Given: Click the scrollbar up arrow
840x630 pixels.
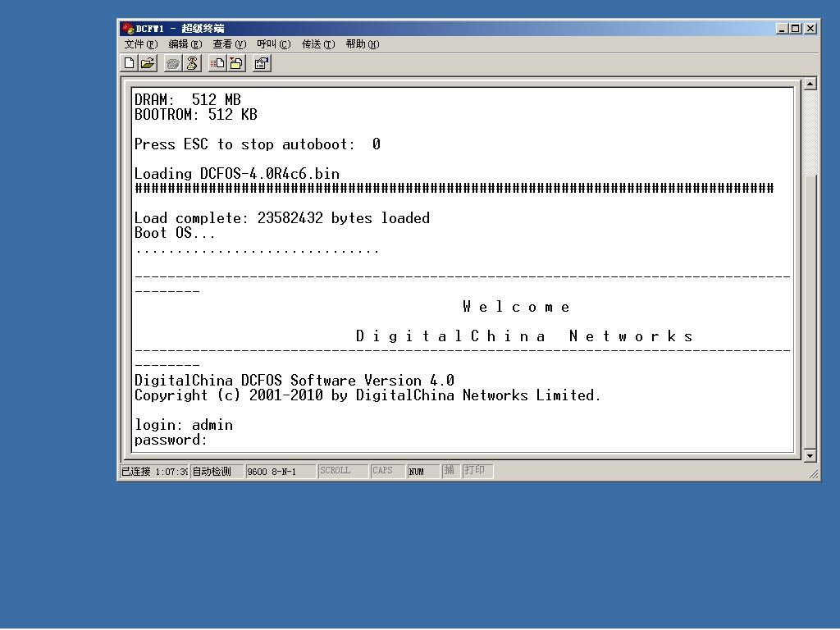Looking at the screenshot, I should pyautogui.click(x=810, y=84).
